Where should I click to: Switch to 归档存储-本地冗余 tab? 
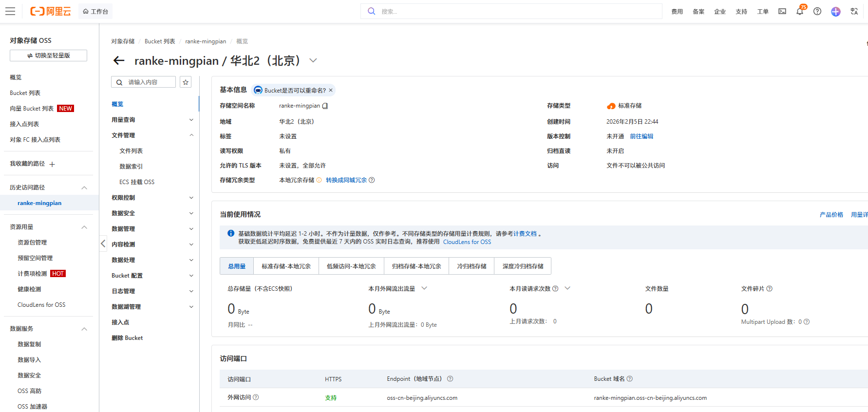click(416, 266)
